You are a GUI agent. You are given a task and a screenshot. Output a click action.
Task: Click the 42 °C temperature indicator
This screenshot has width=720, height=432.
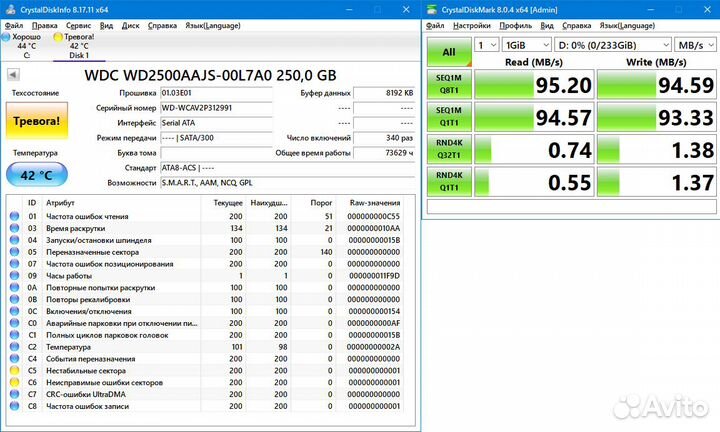33,174
